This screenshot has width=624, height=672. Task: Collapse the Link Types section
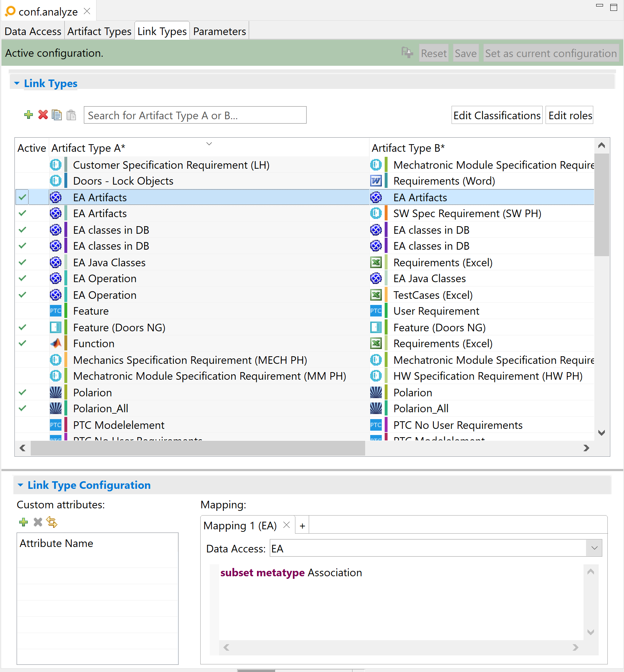(x=17, y=83)
